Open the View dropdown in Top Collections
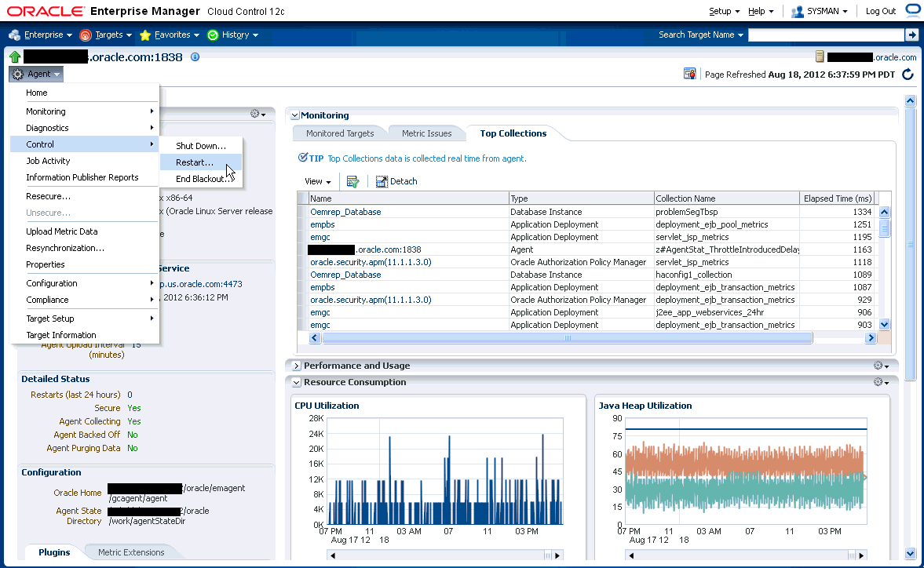924x568 pixels. click(x=318, y=182)
